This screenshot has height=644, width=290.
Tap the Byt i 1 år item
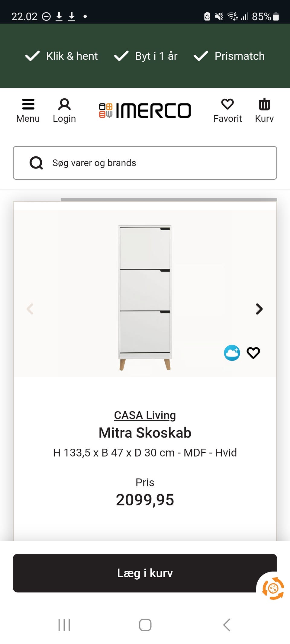pos(146,56)
